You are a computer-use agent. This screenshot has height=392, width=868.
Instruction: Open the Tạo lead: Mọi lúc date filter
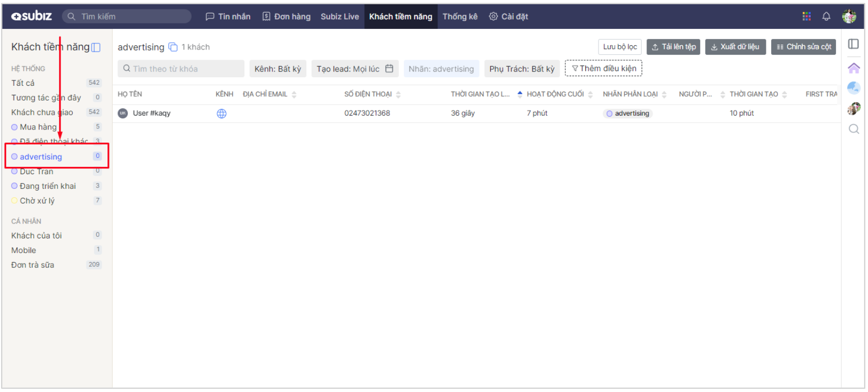[x=355, y=69]
